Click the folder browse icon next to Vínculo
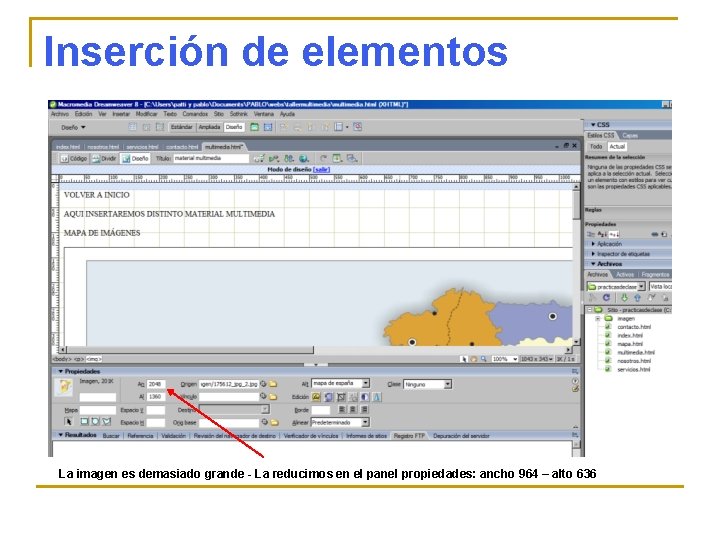The height and width of the screenshot is (540, 720). (x=273, y=396)
